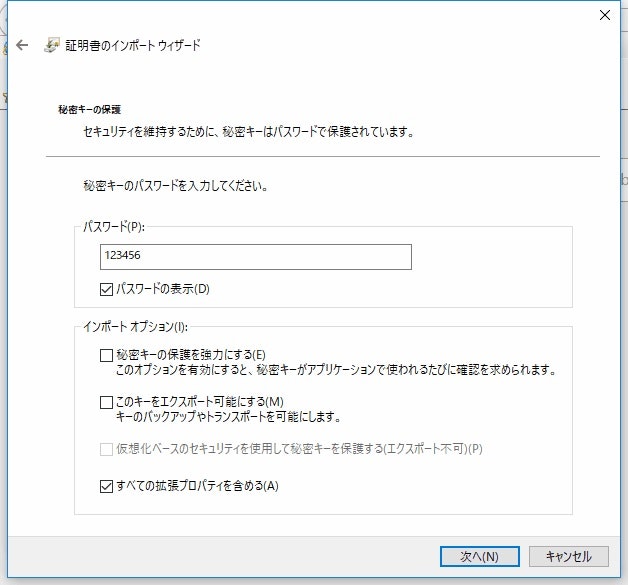Check このキーをエクスポート可能にする(M)
The height and width of the screenshot is (585, 628).
tap(106, 402)
